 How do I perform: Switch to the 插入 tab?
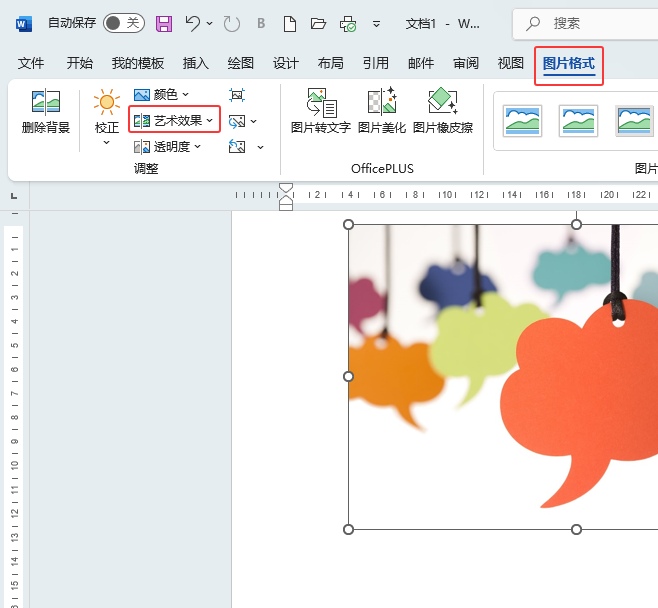pyautogui.click(x=196, y=64)
